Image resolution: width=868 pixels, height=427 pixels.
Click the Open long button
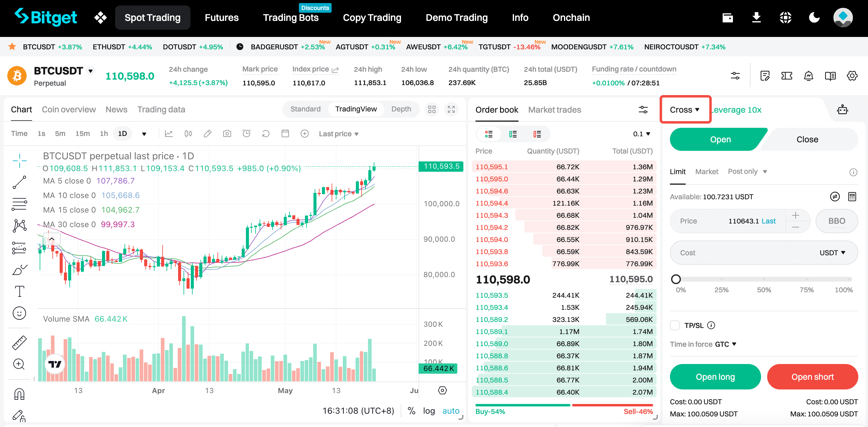click(715, 377)
